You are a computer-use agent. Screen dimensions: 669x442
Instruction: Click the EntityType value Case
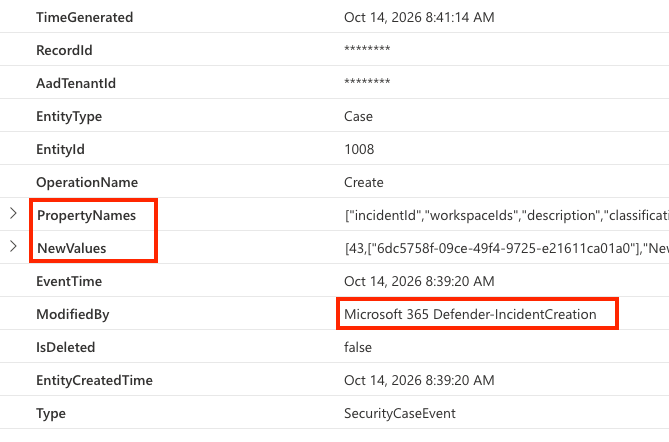[358, 116]
